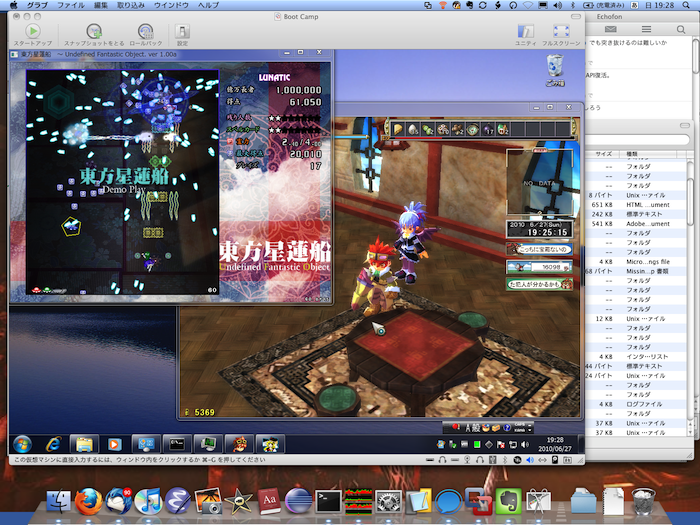Click the NO DATA minimap in game

click(540, 182)
